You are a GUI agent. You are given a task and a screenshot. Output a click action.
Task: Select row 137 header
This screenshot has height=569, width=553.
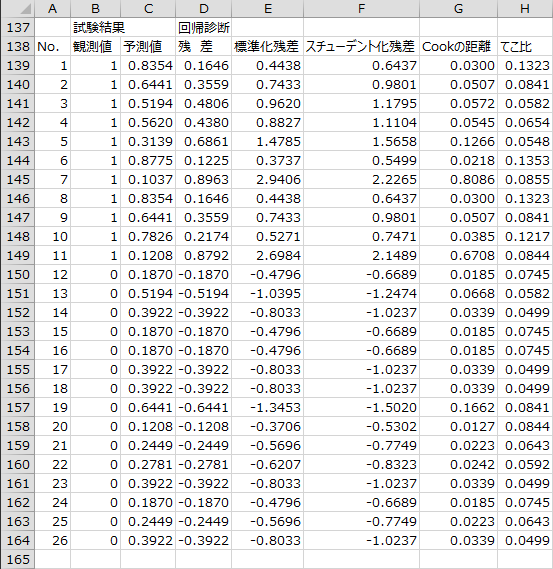pos(18,27)
